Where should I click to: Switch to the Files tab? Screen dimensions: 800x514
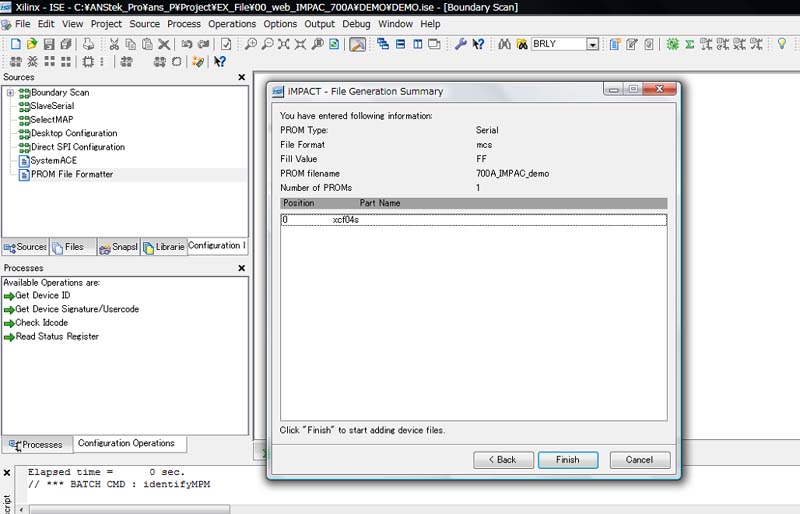click(x=73, y=247)
